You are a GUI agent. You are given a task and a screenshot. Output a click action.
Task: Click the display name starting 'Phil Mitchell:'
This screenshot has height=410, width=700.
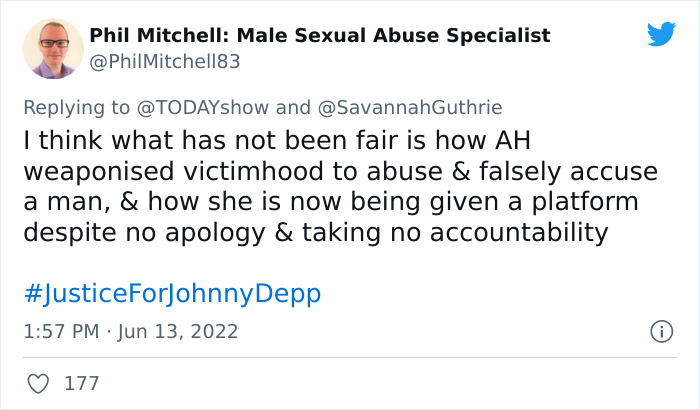coord(320,36)
